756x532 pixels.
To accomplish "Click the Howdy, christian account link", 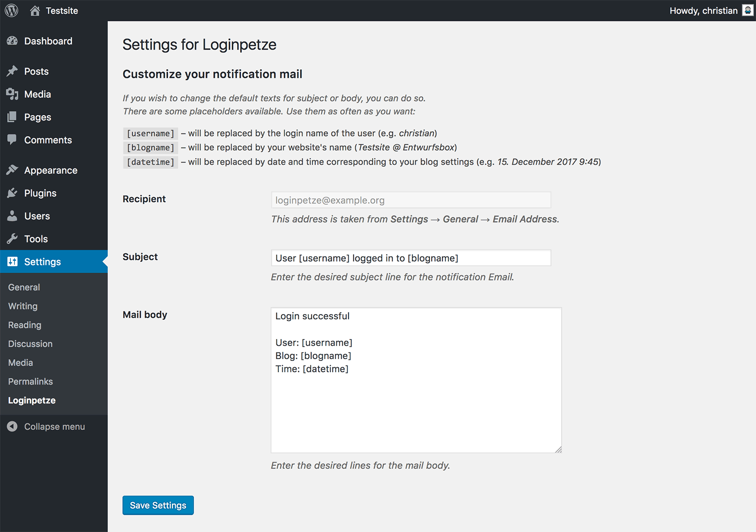I will tap(703, 10).
